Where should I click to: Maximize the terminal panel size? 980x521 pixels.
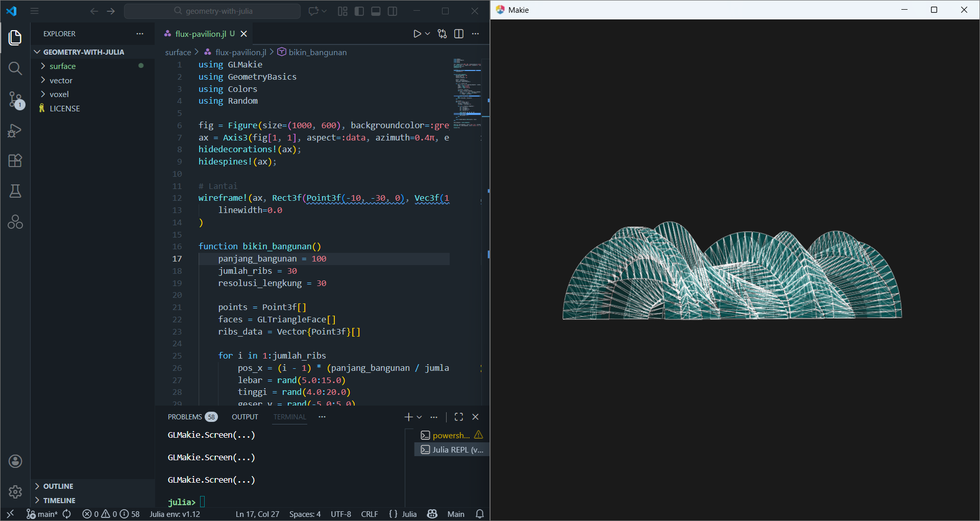[x=459, y=417]
